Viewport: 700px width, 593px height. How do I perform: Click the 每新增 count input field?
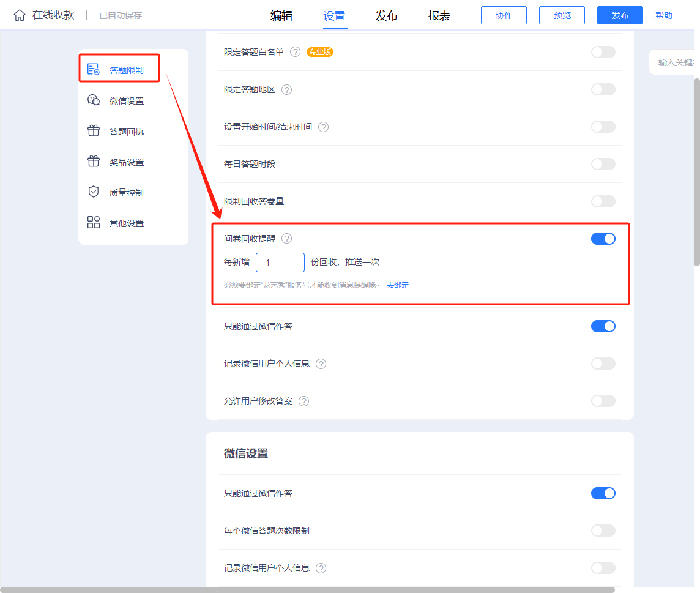click(x=280, y=262)
